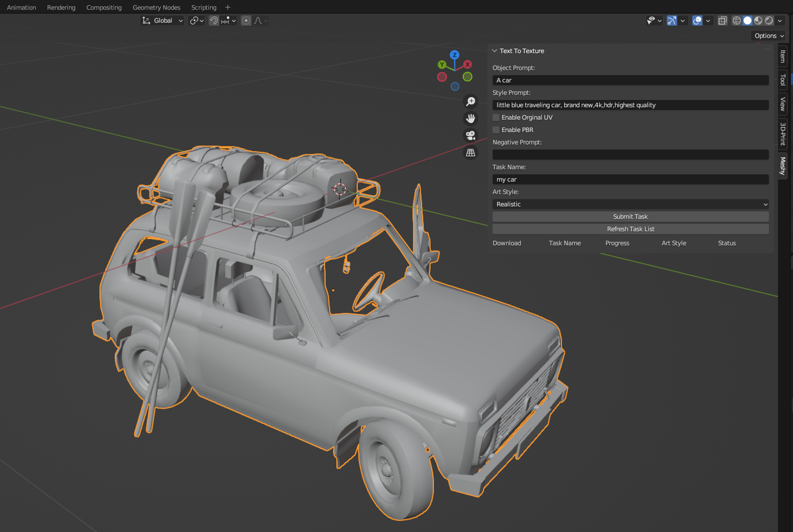Open the View sidebar tab
Image resolution: width=793 pixels, height=532 pixels.
[782, 104]
